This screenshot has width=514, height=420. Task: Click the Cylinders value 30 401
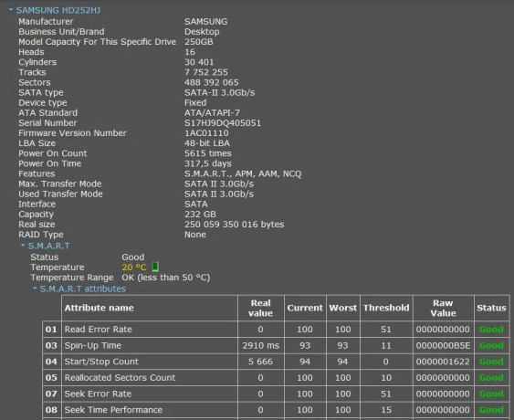tap(199, 62)
